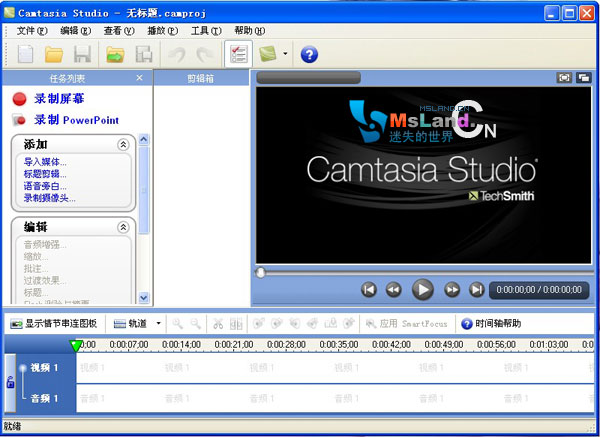Click task list scrollbar up arrow
Image resolution: width=600 pixels, height=437 pixels.
[144, 139]
